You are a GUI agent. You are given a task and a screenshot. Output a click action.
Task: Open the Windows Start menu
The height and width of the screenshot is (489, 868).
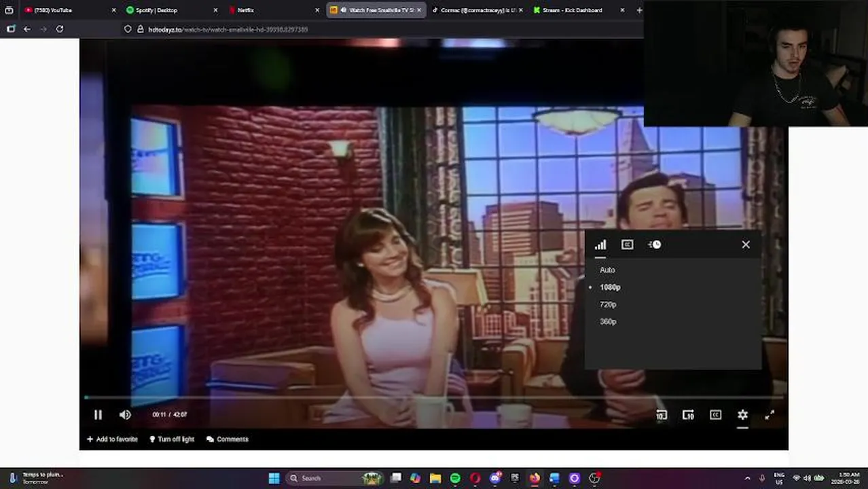pos(274,478)
